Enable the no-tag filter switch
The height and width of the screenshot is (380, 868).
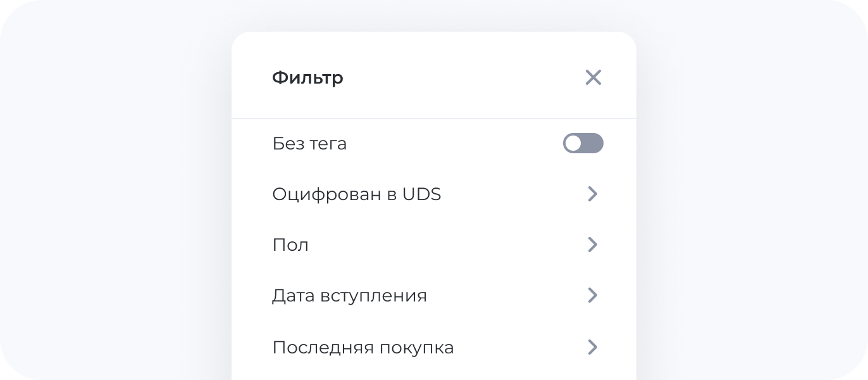[583, 144]
